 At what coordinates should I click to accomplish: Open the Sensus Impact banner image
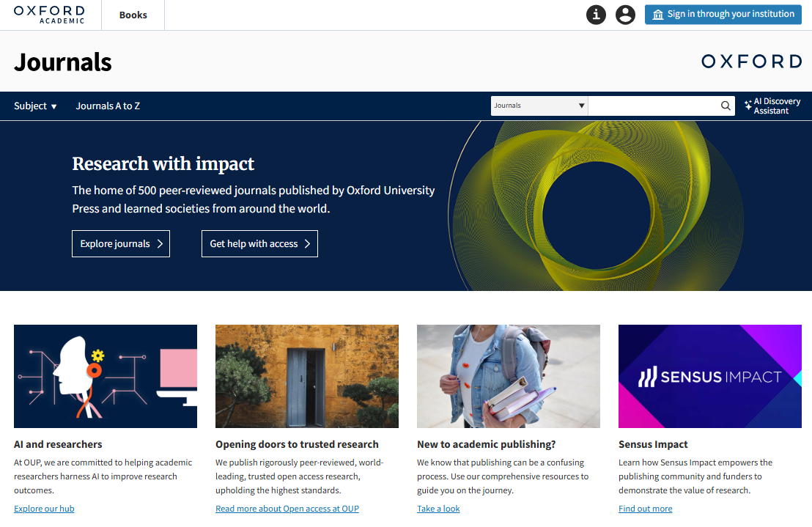click(710, 376)
